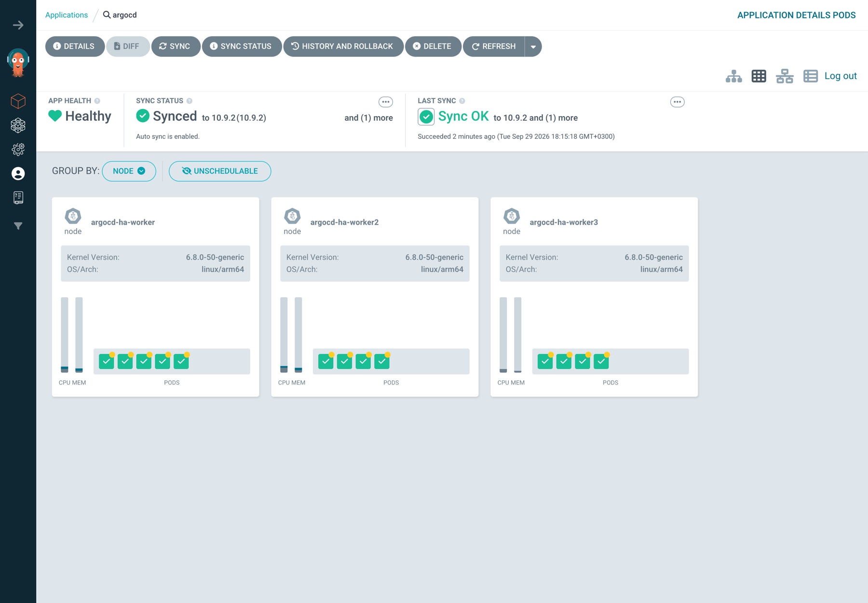Go to the Applications breadcrumb link
This screenshot has height=603, width=868.
67,15
